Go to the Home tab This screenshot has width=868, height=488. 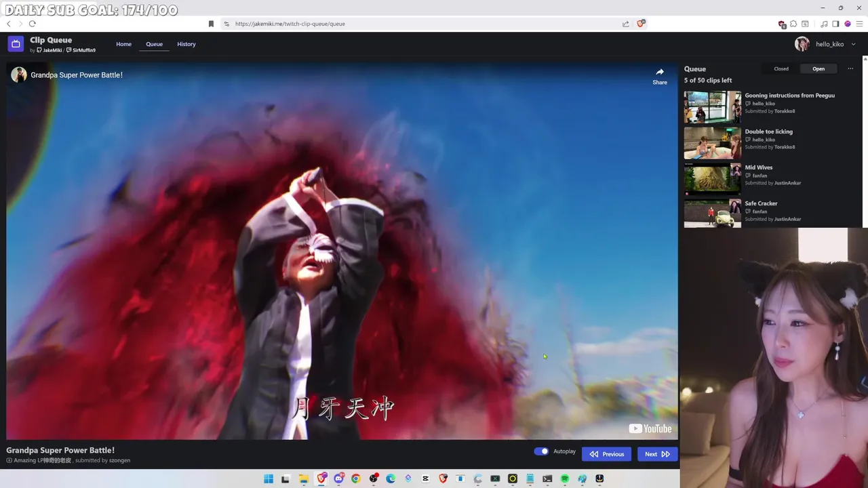(123, 44)
